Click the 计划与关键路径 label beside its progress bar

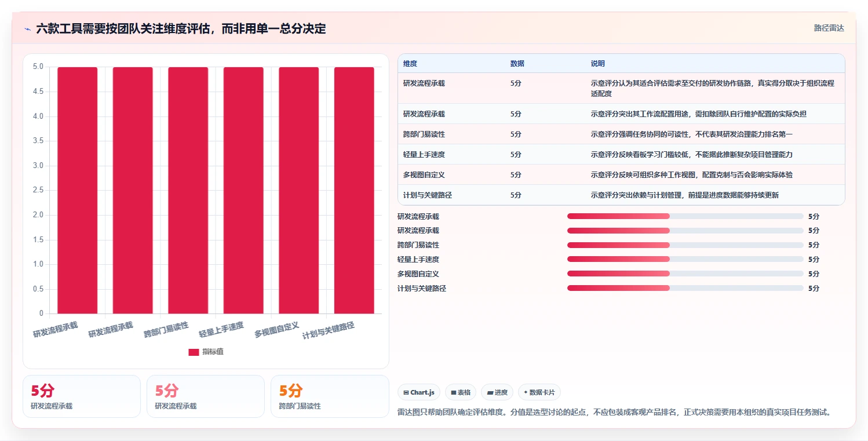[x=422, y=288]
